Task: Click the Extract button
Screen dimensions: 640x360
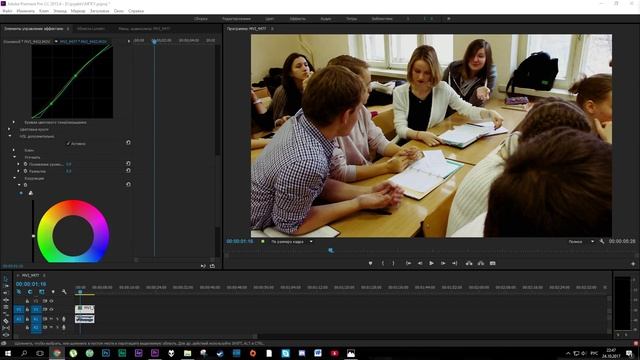Action: [x=481, y=263]
